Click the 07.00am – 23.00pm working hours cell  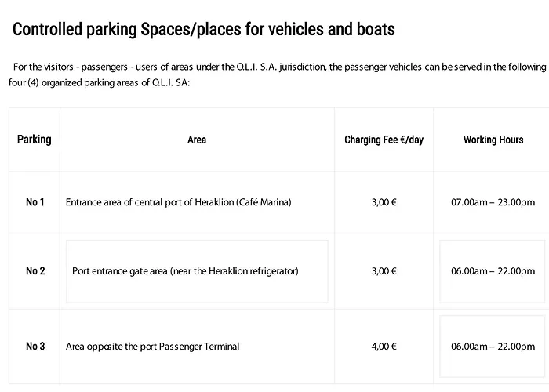(x=493, y=202)
